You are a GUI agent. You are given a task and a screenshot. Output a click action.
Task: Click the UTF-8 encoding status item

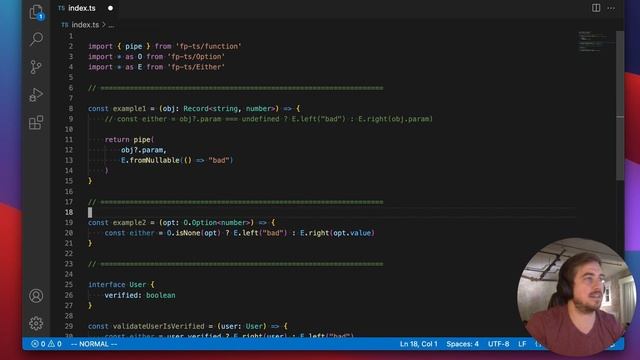pos(498,344)
